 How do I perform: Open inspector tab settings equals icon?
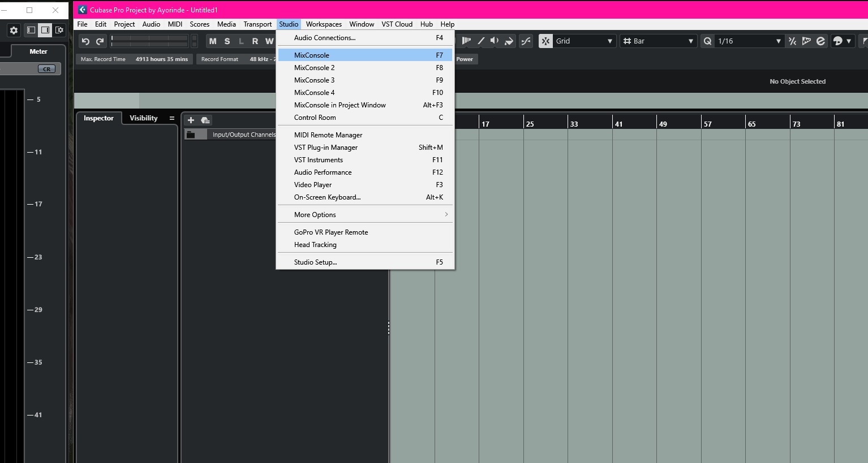point(172,118)
